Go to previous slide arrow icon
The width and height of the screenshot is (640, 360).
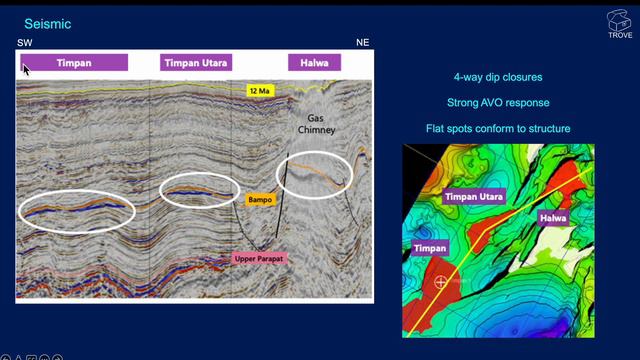6,358
